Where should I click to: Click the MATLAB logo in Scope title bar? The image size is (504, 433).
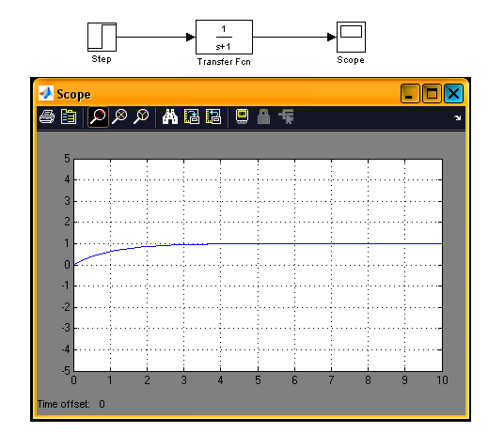click(x=46, y=94)
